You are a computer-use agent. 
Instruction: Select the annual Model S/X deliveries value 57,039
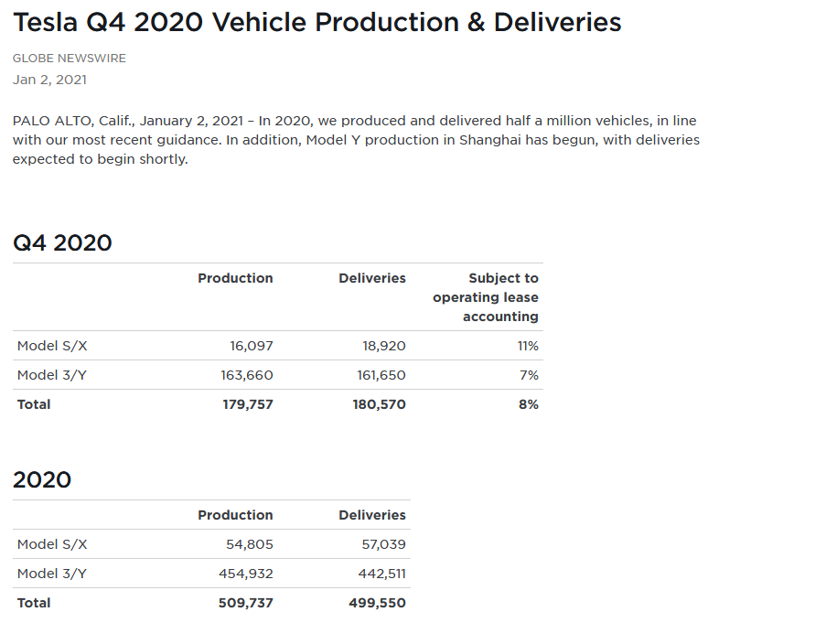(384, 544)
